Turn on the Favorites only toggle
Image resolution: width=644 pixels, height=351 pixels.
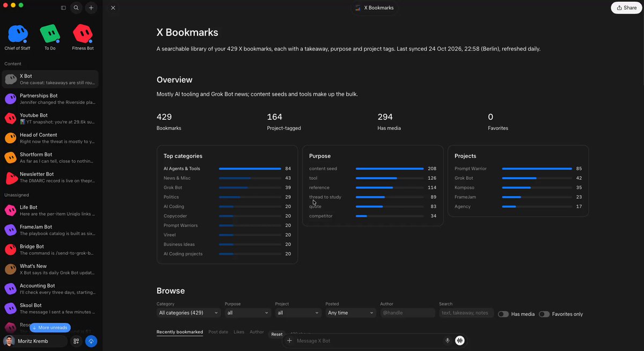pos(544,314)
